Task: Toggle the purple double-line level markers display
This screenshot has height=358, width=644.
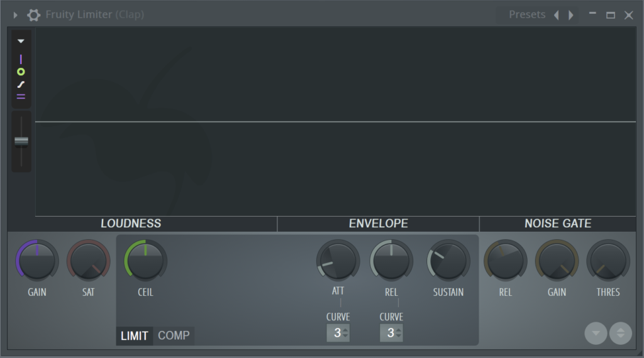Action: 21,97
